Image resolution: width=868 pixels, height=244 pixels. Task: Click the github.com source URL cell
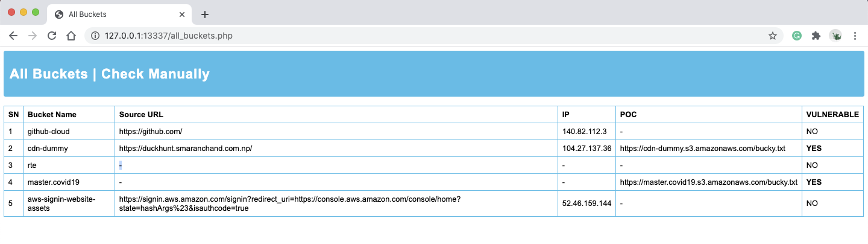click(151, 132)
